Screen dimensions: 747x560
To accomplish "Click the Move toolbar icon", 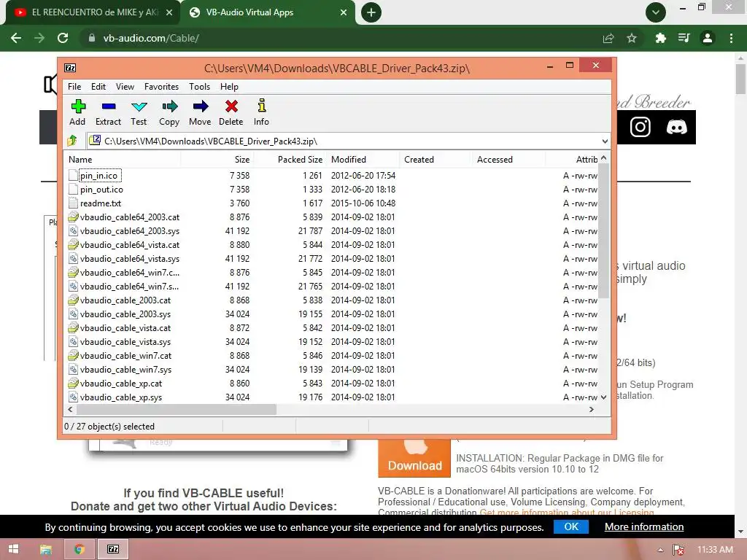I will (201, 106).
